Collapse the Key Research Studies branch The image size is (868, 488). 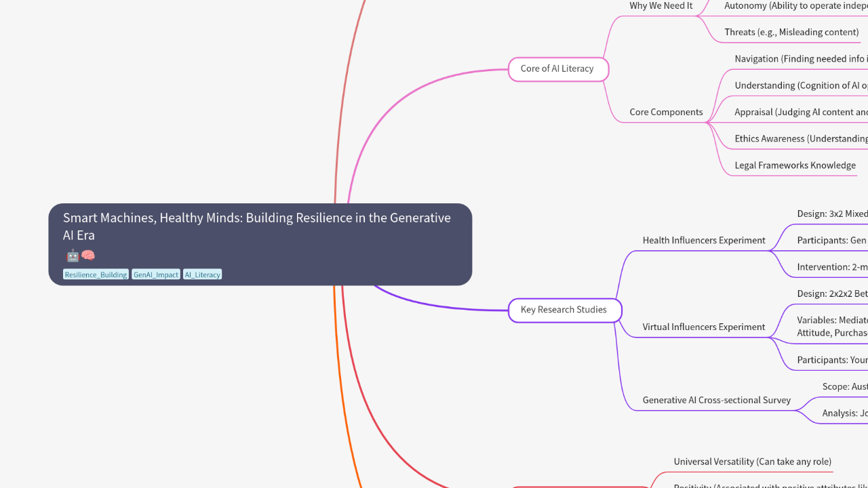564,310
